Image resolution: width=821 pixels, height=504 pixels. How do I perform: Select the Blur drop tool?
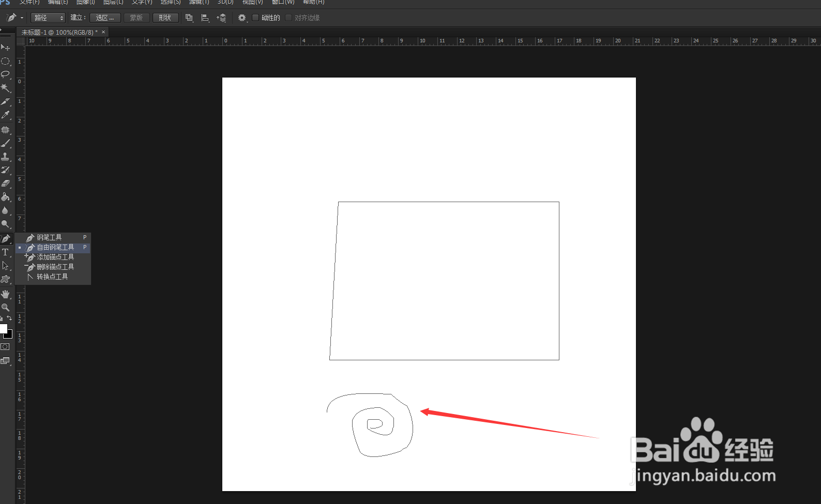click(5, 210)
